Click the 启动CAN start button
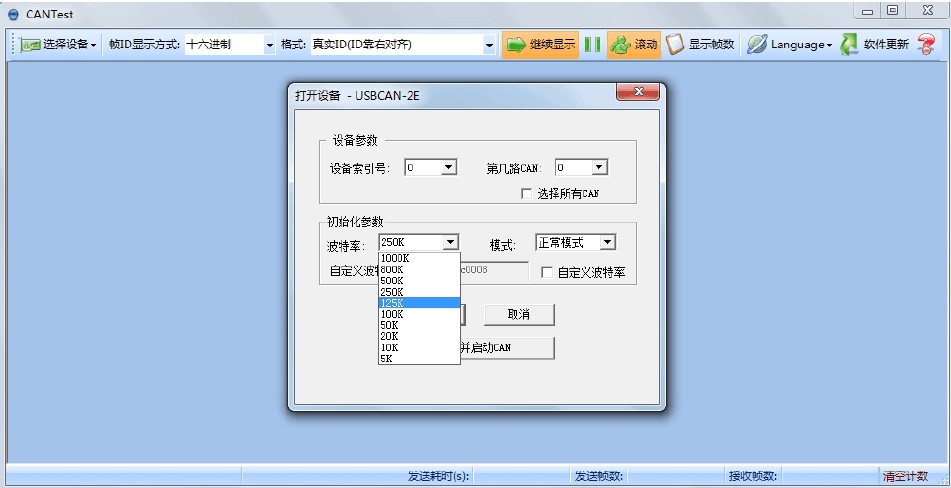 pos(507,348)
